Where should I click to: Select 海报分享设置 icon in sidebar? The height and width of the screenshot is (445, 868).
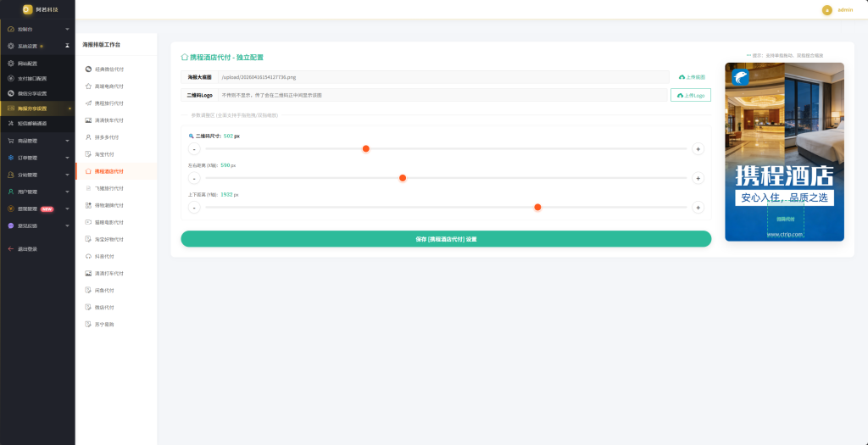(x=11, y=108)
